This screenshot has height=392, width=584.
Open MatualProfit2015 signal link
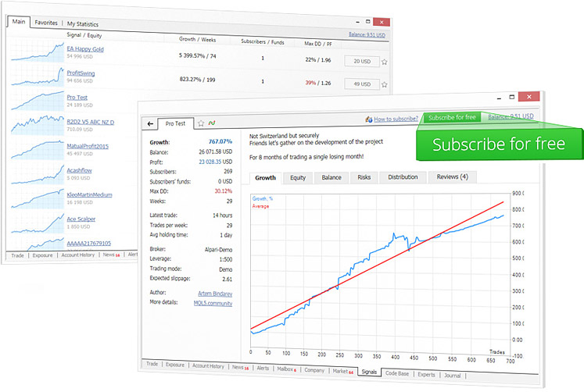88,146
